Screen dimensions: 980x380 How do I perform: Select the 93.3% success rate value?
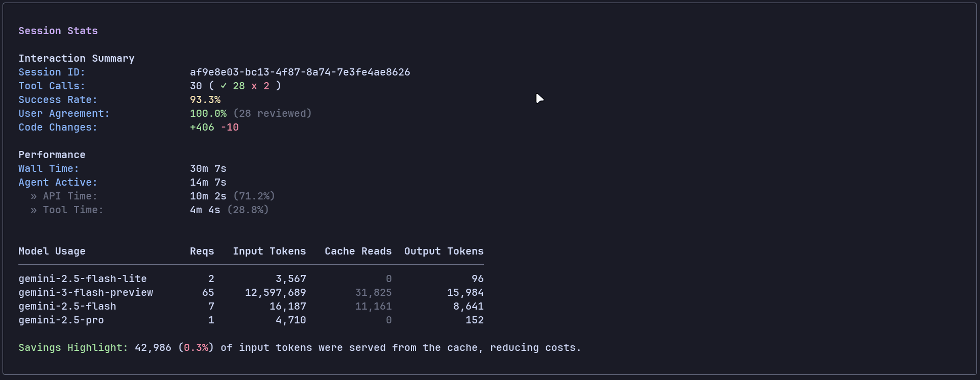[205, 99]
